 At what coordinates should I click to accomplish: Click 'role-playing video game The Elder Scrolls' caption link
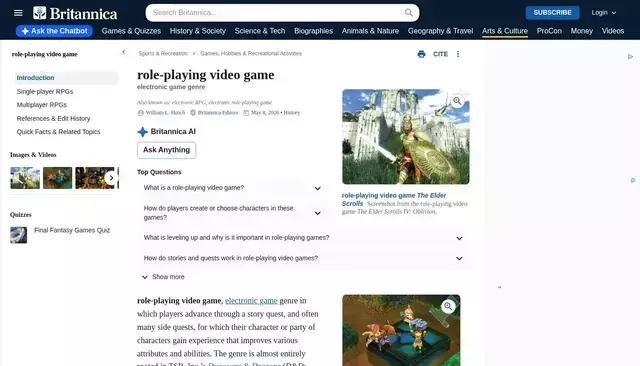tap(394, 200)
